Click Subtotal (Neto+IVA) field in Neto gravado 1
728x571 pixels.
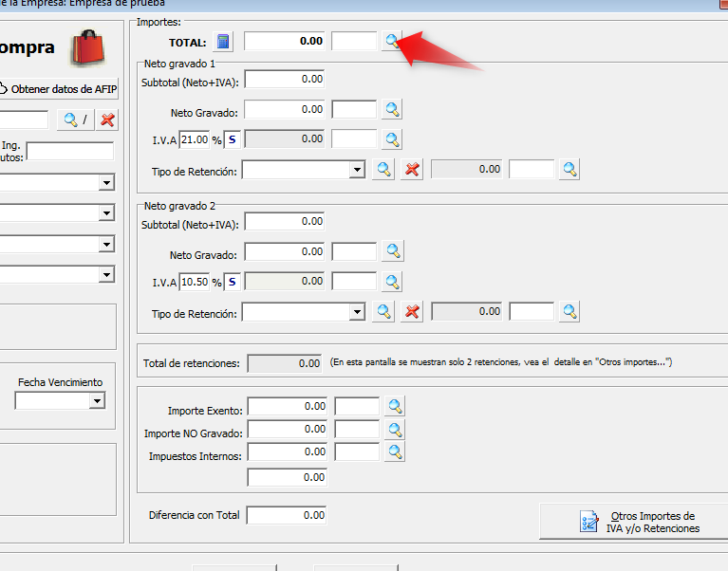pyautogui.click(x=285, y=80)
